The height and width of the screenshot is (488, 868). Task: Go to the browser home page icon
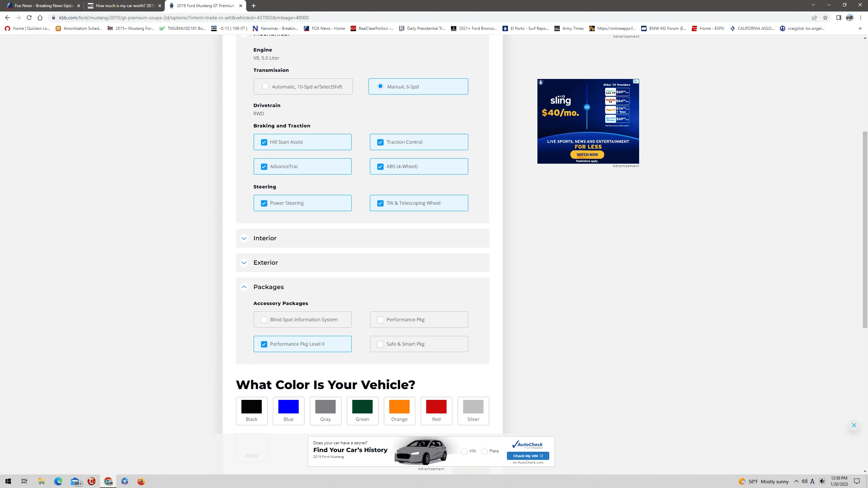(x=40, y=18)
